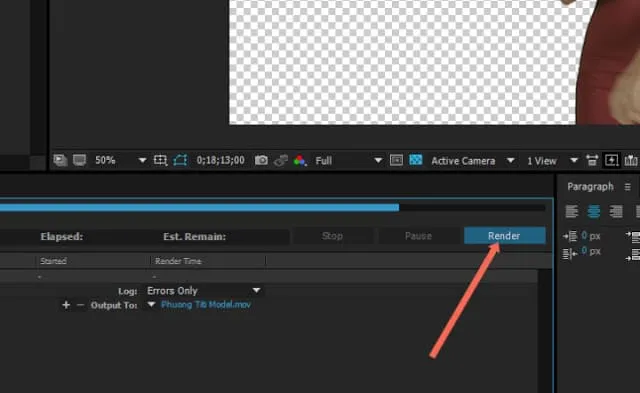Expand the Output To dropdown arrow
This screenshot has width=640, height=393.
point(151,305)
